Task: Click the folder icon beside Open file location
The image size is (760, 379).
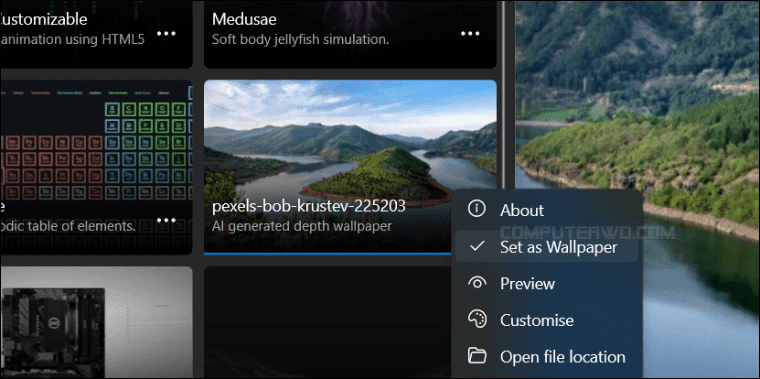Action: (x=477, y=356)
